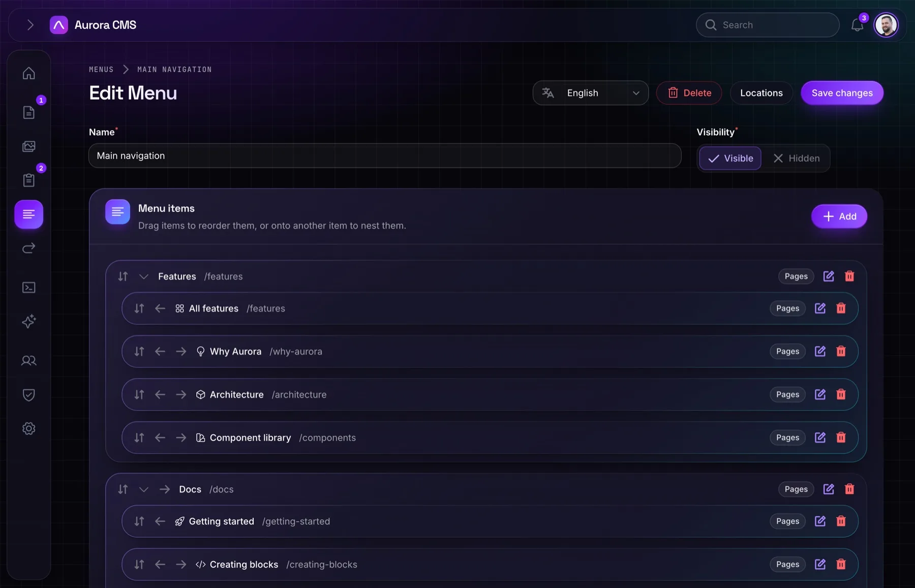Image resolution: width=915 pixels, height=588 pixels.
Task: Indent Why Aurora with right arrow
Action: [181, 351]
